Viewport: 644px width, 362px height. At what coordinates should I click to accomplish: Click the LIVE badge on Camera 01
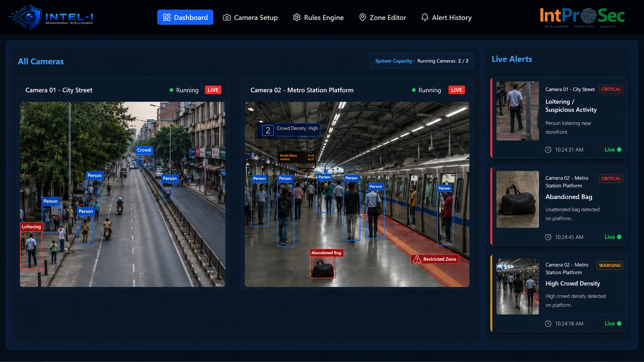click(x=213, y=90)
